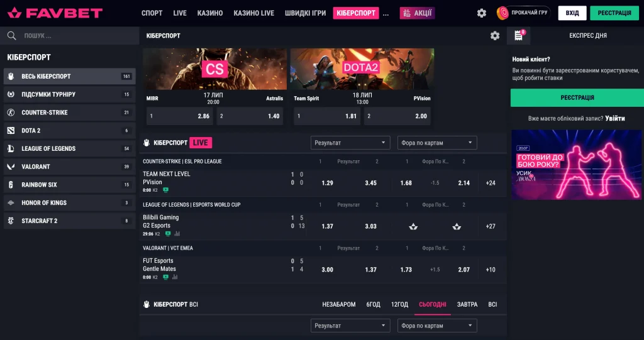The height and width of the screenshot is (340, 644).
Task: Click the Кіберспорт Live section icon
Action: click(x=146, y=143)
